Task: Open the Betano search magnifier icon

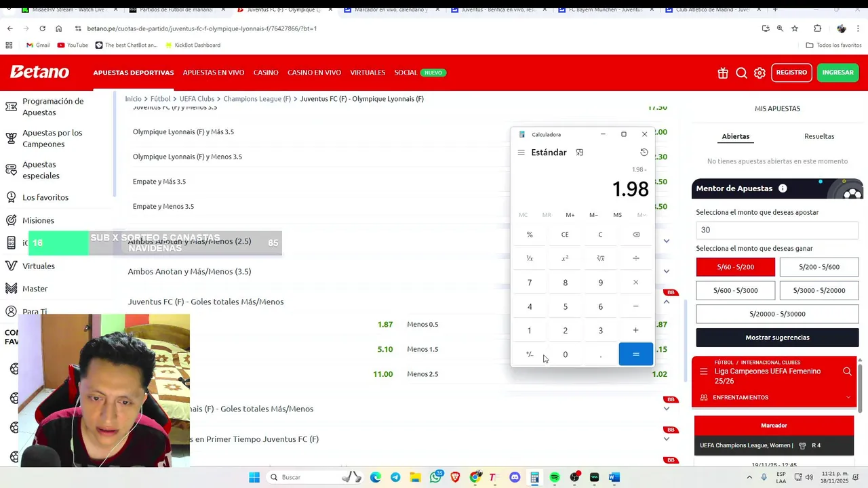Action: (x=742, y=73)
